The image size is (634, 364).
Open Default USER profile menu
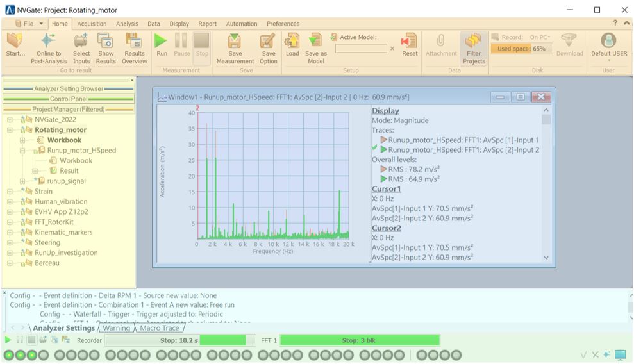pos(609,47)
